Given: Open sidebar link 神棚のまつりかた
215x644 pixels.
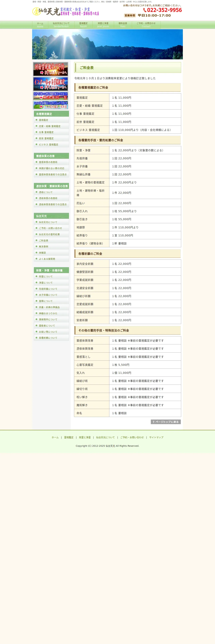Looking at the screenshot, I should 51,313.
